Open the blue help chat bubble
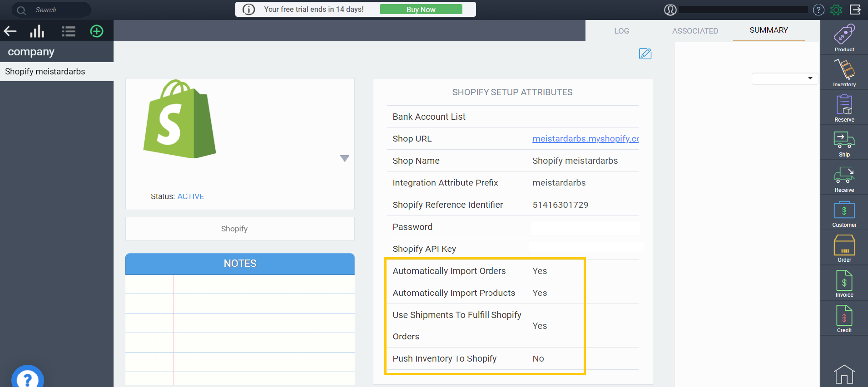 [x=28, y=377]
